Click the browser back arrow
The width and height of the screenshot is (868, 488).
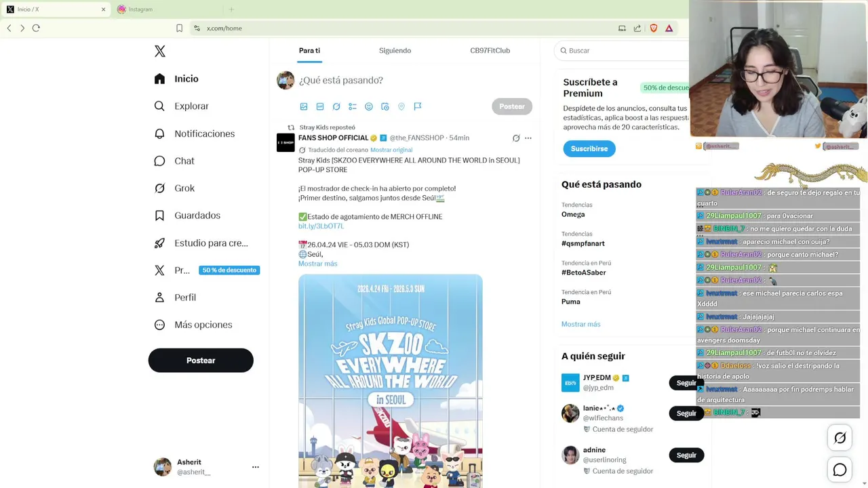tap(9, 28)
